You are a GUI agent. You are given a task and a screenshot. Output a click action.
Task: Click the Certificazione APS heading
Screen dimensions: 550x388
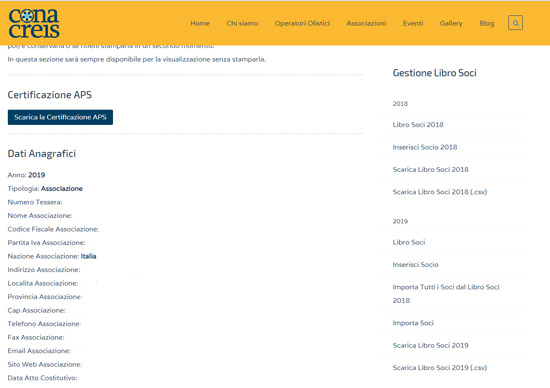(49, 95)
